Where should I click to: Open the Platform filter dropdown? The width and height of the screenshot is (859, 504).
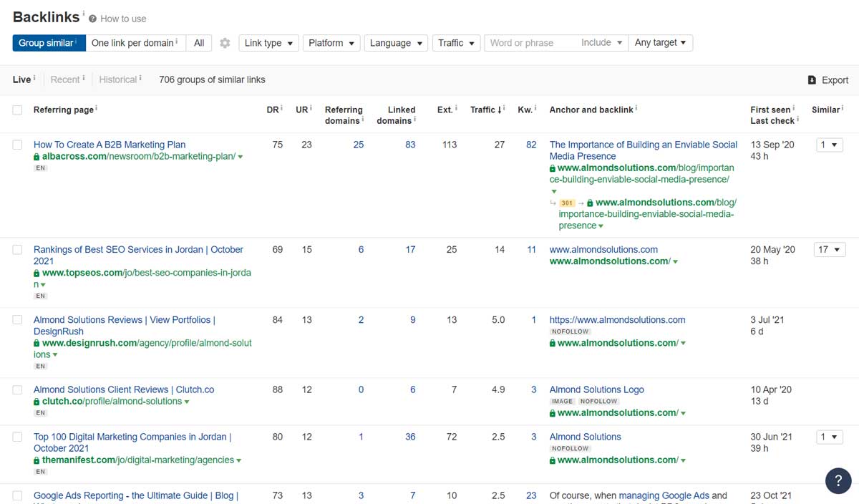coord(331,43)
